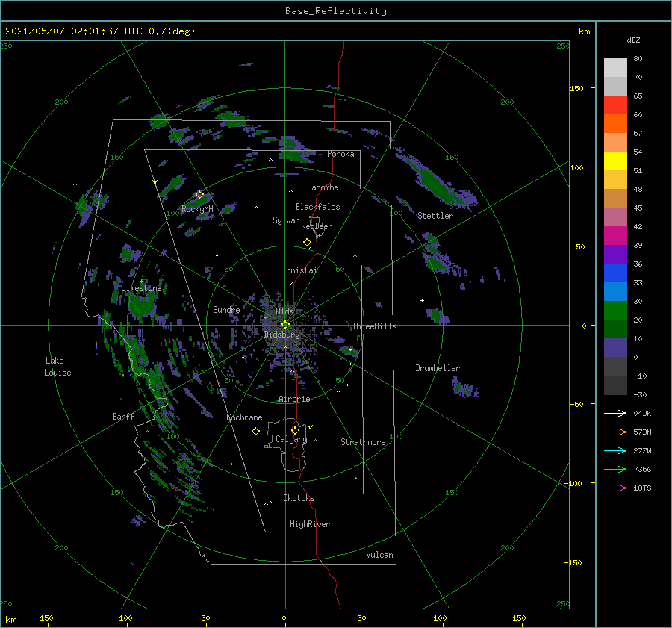Image resolution: width=672 pixels, height=628 pixels.
Task: Select the bright yellow 54 dBZ swatch
Action: point(615,161)
